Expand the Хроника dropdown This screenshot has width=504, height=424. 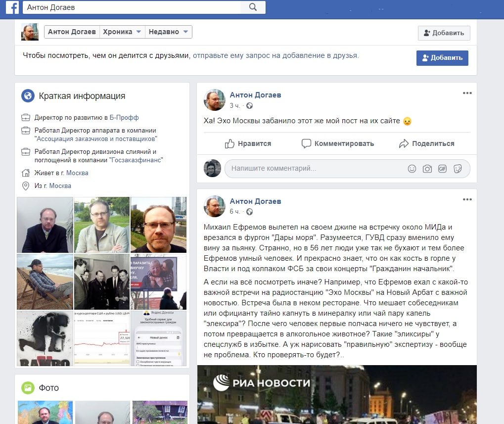pos(122,32)
